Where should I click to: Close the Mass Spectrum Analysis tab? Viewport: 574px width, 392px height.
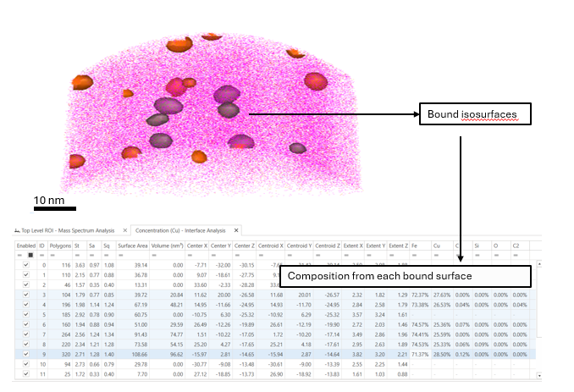pyautogui.click(x=125, y=230)
